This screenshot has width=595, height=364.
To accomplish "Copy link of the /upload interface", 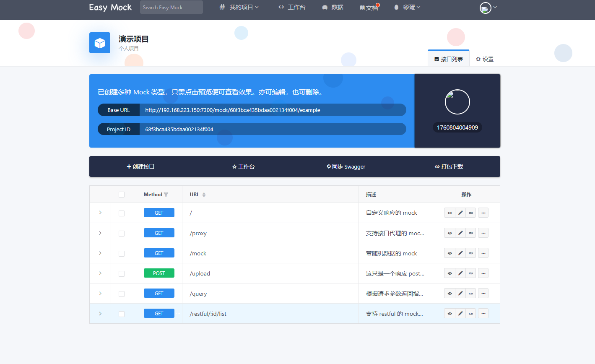I will (x=471, y=273).
